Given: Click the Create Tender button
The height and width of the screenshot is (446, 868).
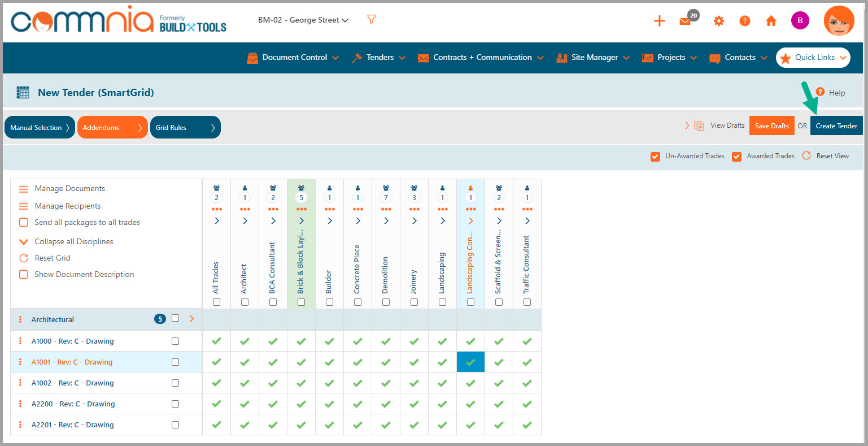Looking at the screenshot, I should 836,126.
